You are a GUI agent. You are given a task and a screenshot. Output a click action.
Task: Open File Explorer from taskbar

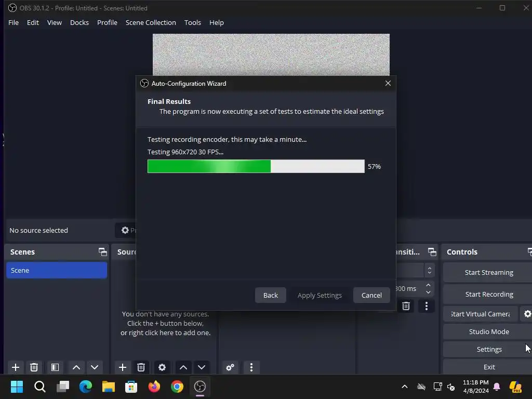click(109, 387)
